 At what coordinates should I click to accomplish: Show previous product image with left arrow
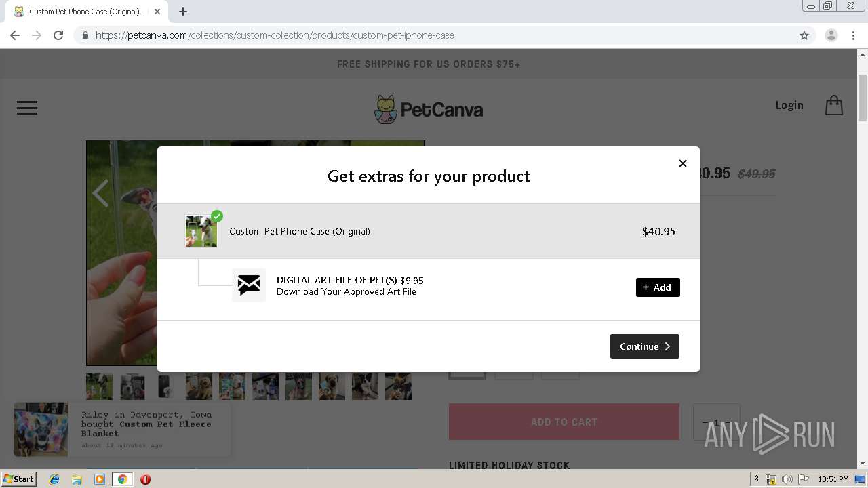(x=100, y=194)
